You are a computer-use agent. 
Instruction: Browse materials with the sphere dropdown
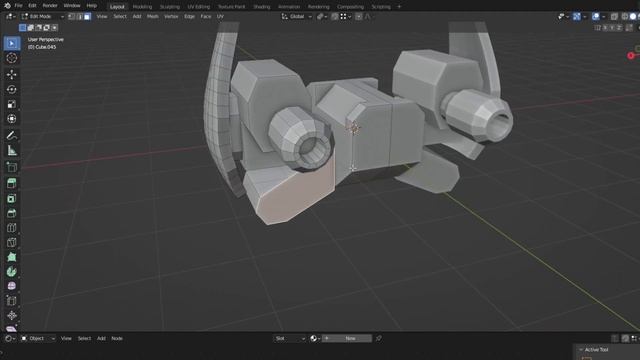[x=314, y=338]
